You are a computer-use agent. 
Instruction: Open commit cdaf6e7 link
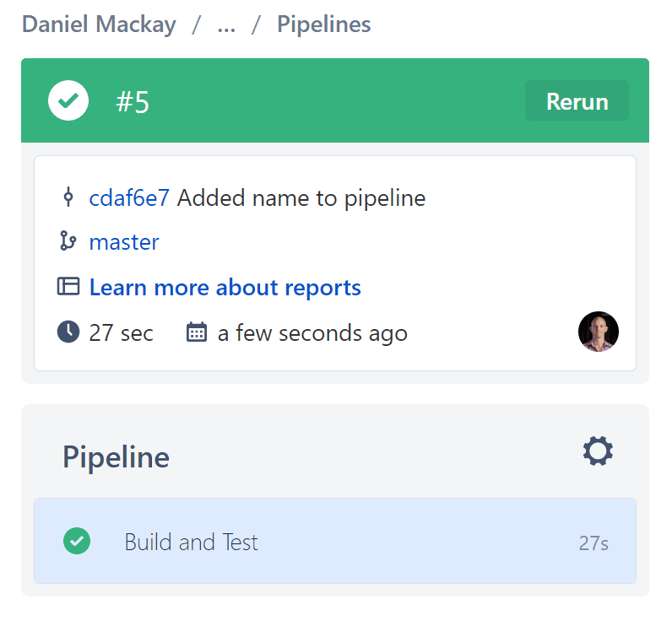129,198
